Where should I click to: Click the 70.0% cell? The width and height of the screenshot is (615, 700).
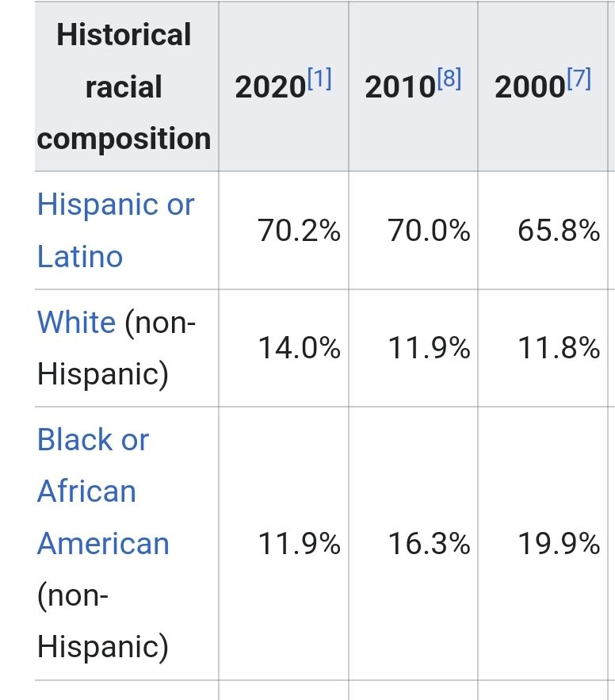[x=429, y=231]
